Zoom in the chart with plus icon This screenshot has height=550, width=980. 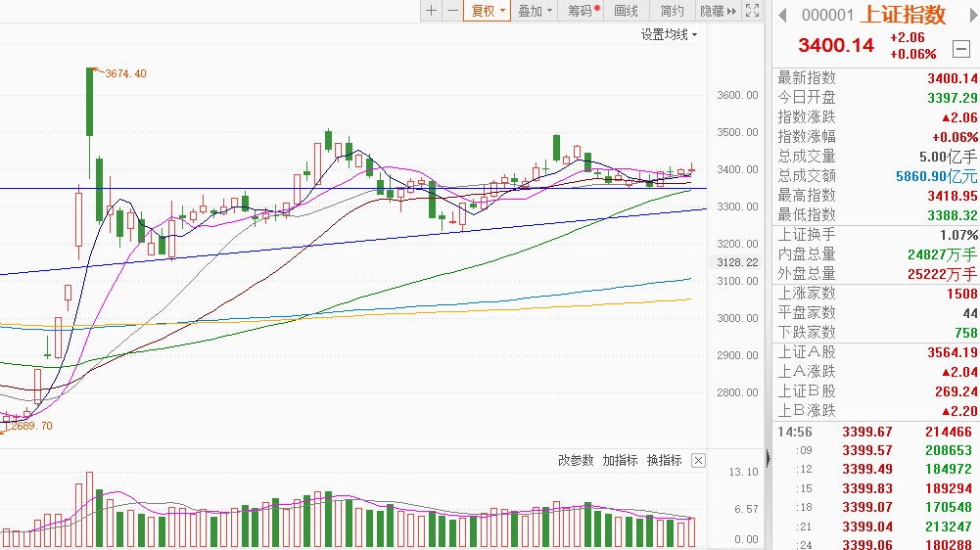pos(431,11)
